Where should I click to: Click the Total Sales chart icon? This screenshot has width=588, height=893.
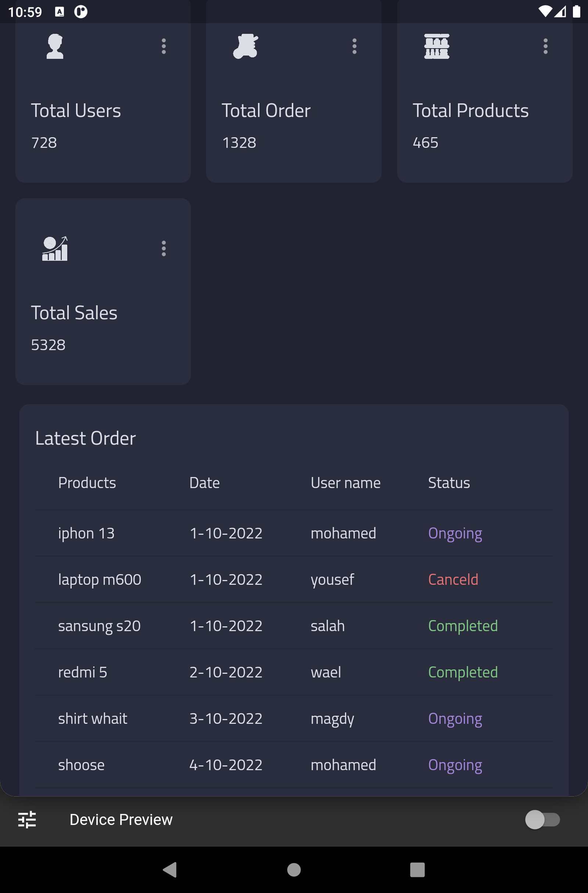(55, 248)
